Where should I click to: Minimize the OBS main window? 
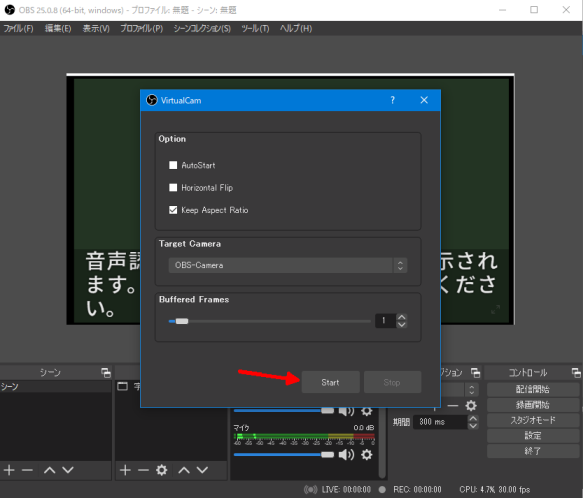coord(502,10)
